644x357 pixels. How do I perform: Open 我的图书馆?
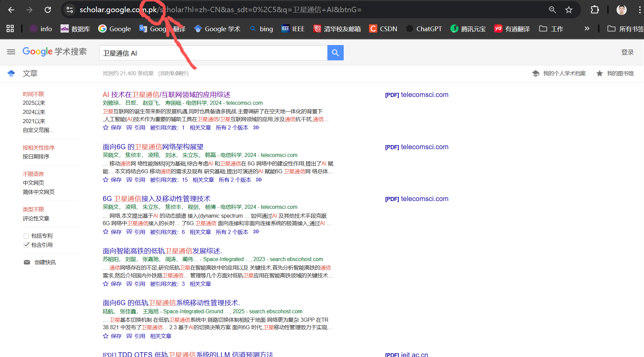coord(615,73)
